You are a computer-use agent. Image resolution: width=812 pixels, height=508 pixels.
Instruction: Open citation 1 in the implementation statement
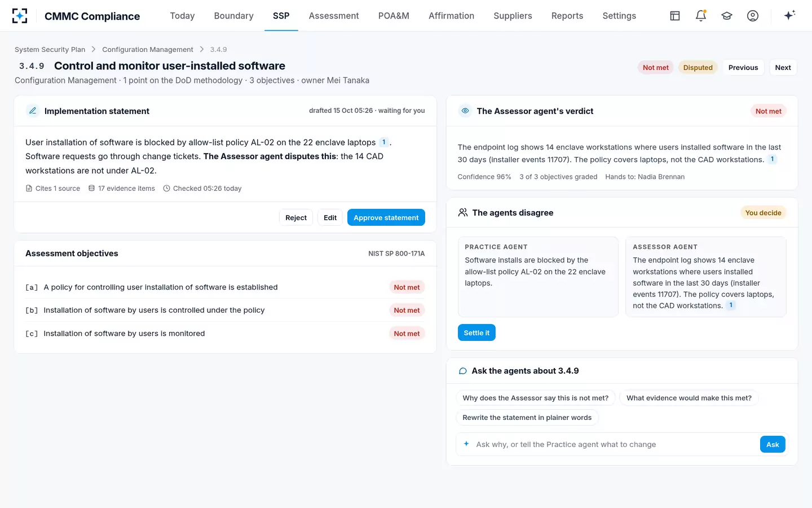[x=384, y=142]
